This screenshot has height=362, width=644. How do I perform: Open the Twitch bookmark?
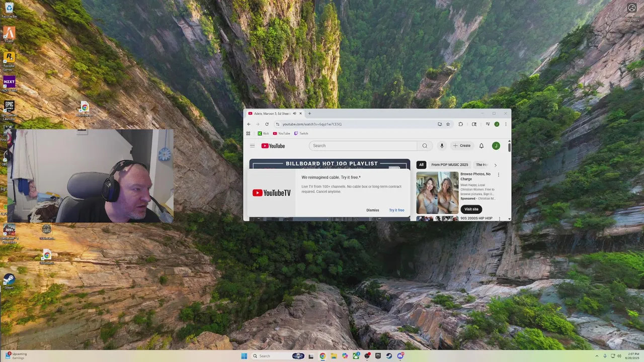301,134
